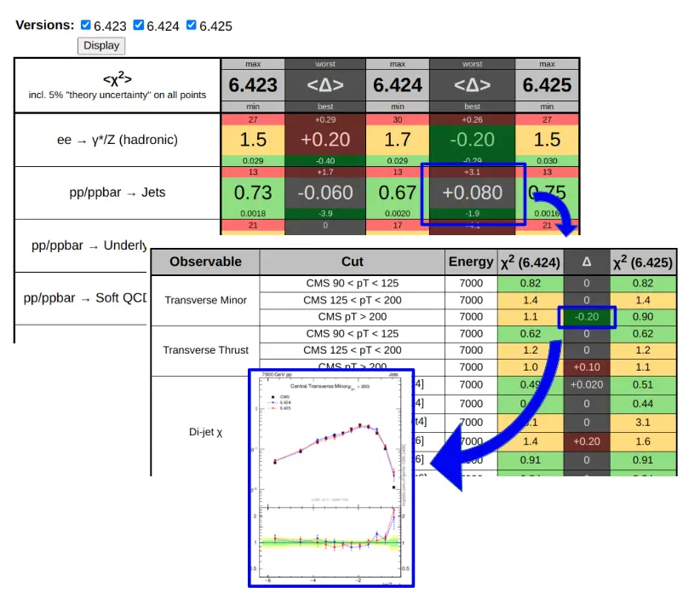Toggle the 6.423 version checkbox

pos(85,26)
